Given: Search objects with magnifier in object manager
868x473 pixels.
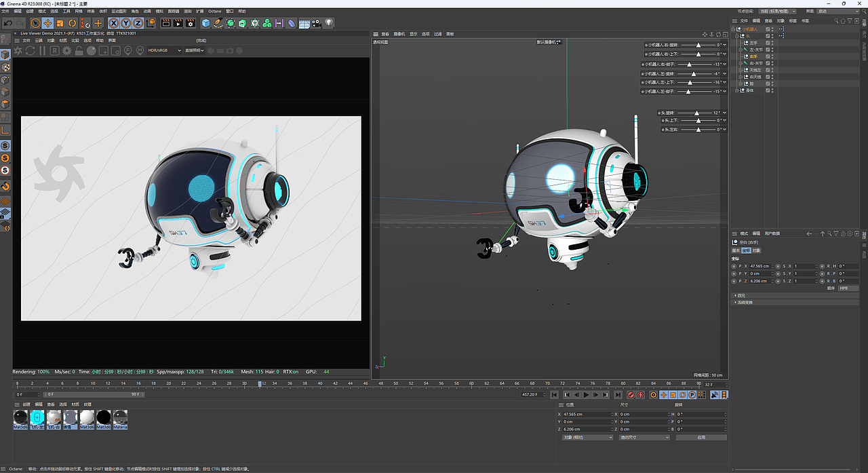Looking at the screenshot, I should coord(835,21).
